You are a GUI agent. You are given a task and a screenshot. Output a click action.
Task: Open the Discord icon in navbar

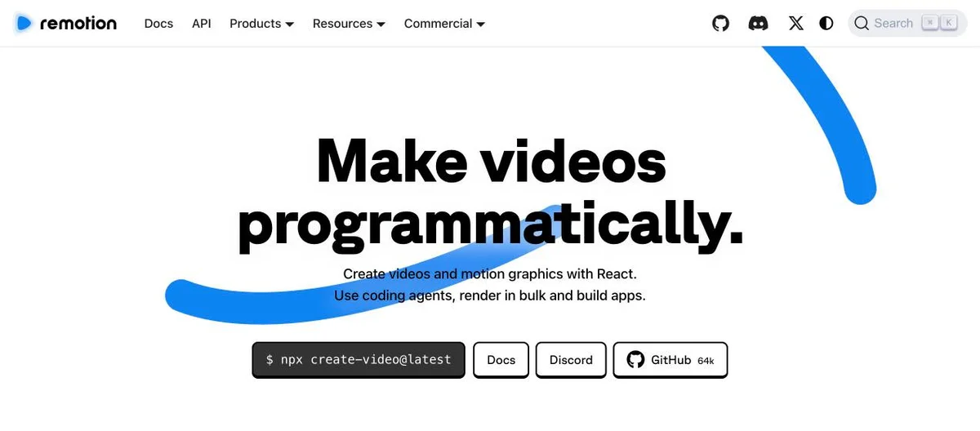pos(758,23)
